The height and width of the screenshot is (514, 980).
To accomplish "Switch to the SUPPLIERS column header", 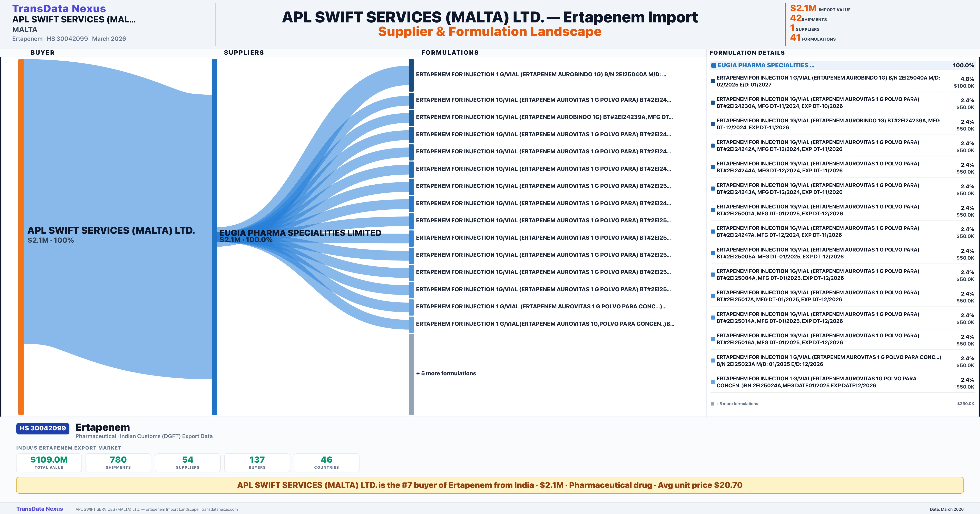I will click(244, 52).
